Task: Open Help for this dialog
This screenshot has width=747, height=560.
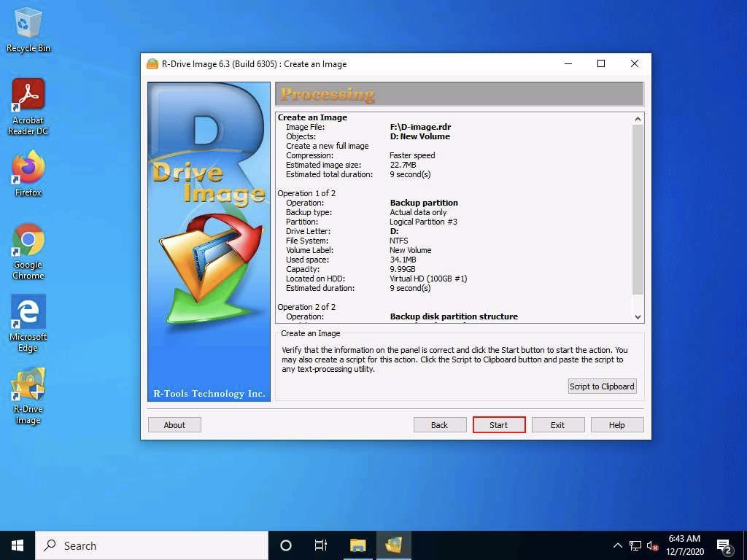Action: [x=617, y=425]
